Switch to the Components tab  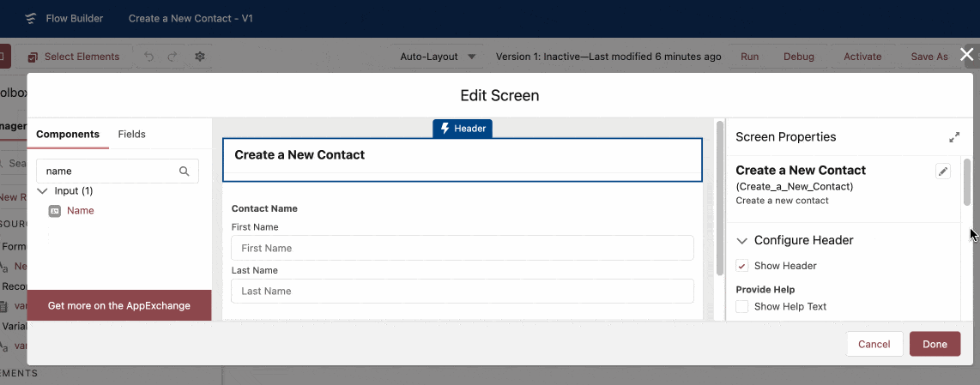pyautogui.click(x=68, y=134)
